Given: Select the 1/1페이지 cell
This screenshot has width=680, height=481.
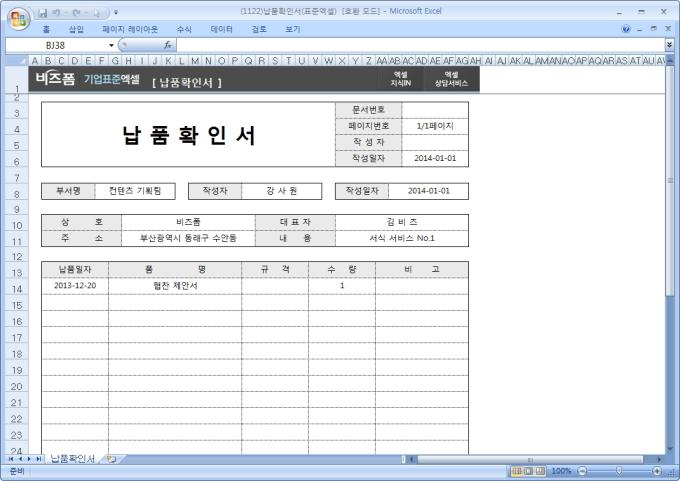Looking at the screenshot, I should [x=435, y=126].
